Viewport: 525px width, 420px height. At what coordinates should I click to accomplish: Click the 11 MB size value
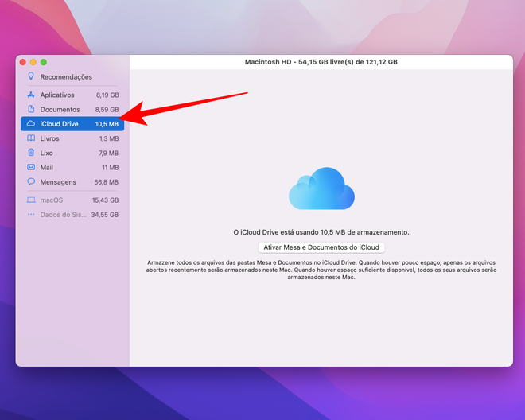pyautogui.click(x=111, y=168)
